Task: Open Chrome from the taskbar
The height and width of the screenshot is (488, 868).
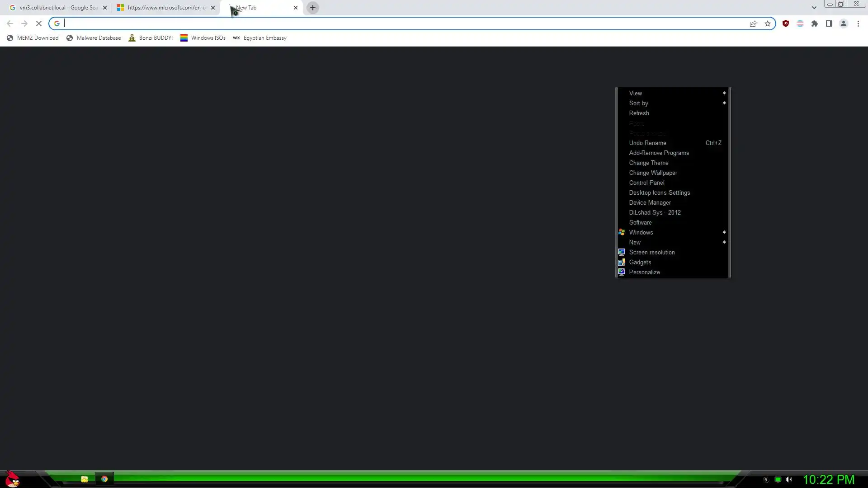Action: tap(104, 479)
